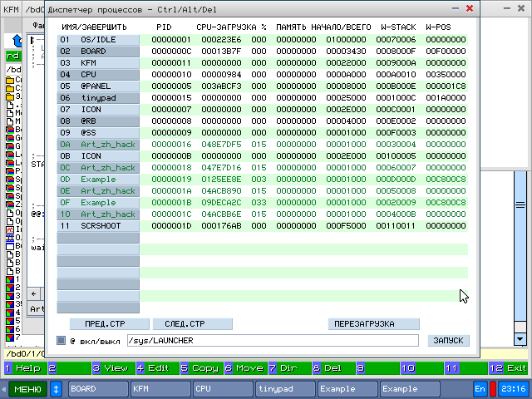Click the taskbar page switcher arrows icon

(x=57, y=388)
